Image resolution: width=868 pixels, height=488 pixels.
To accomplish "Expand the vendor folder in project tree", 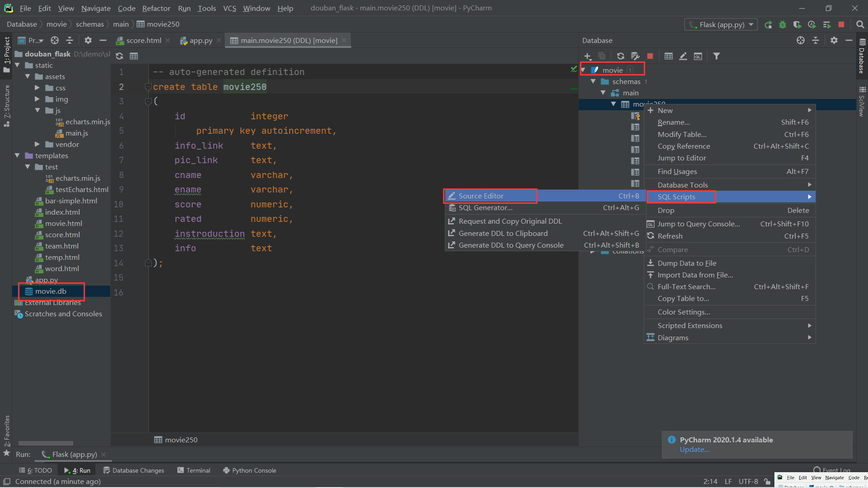I will coord(38,144).
